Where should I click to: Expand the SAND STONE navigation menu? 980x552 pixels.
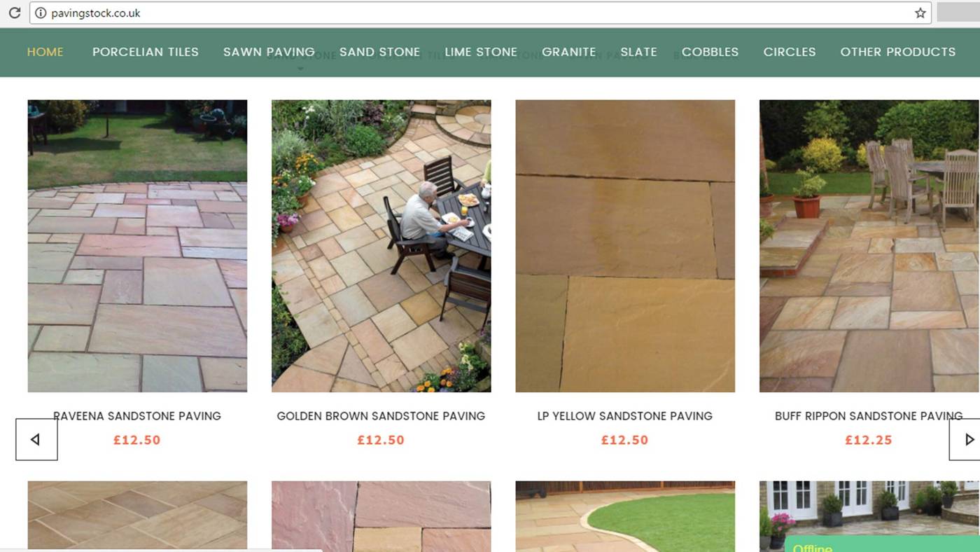pyautogui.click(x=379, y=52)
